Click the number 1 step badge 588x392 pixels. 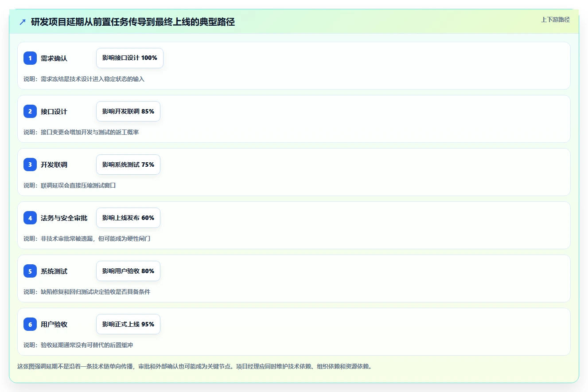point(30,58)
